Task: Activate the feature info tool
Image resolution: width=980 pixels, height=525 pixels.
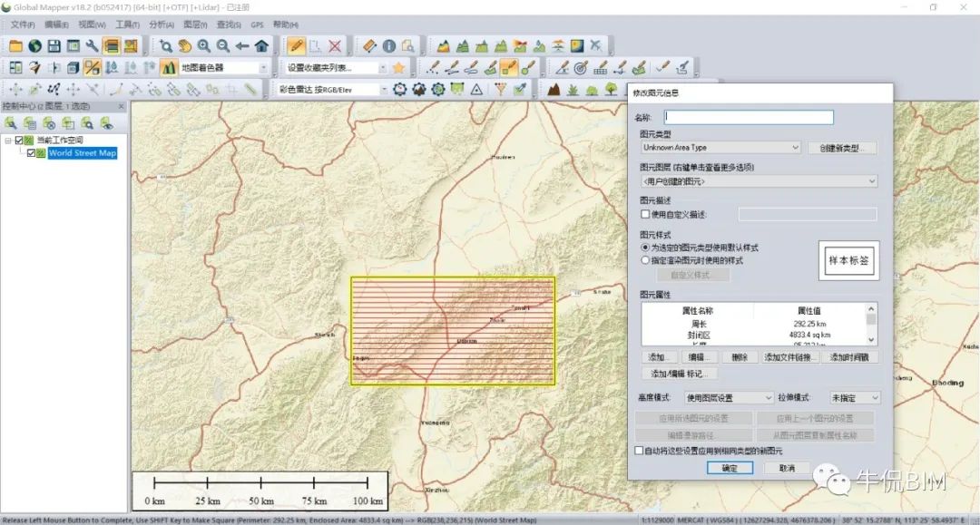Action: [x=388, y=45]
